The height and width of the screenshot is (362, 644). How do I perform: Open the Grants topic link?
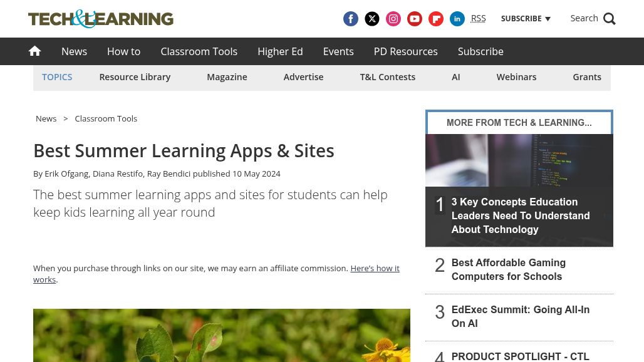tap(587, 77)
